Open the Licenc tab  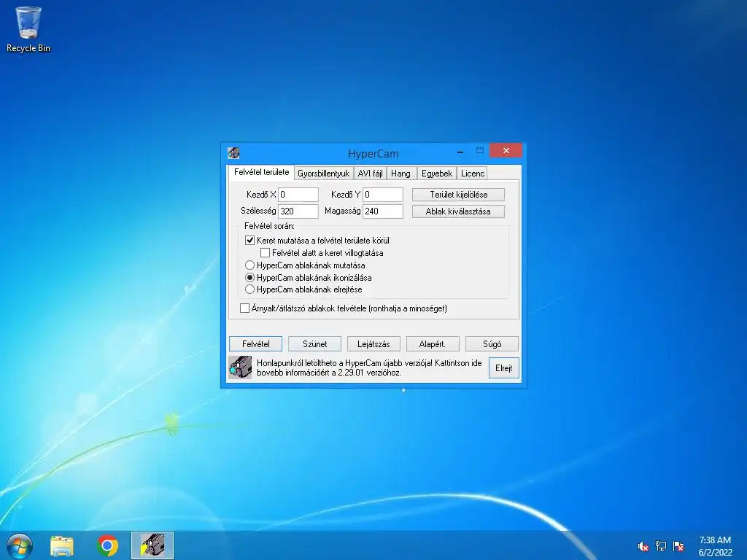473,174
